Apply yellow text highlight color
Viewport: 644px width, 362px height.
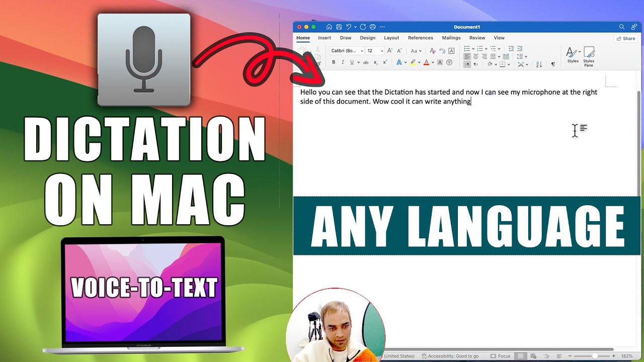point(413,62)
